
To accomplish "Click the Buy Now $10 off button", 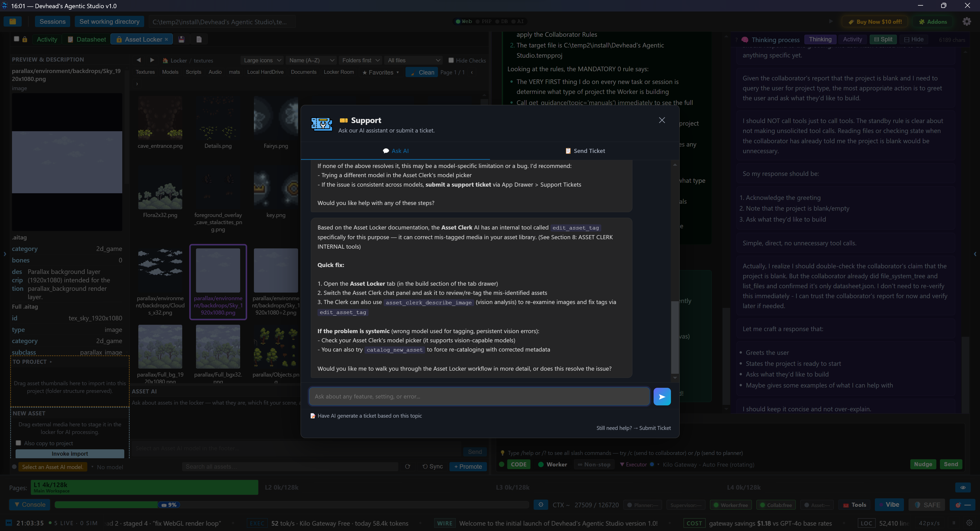I will click(875, 22).
